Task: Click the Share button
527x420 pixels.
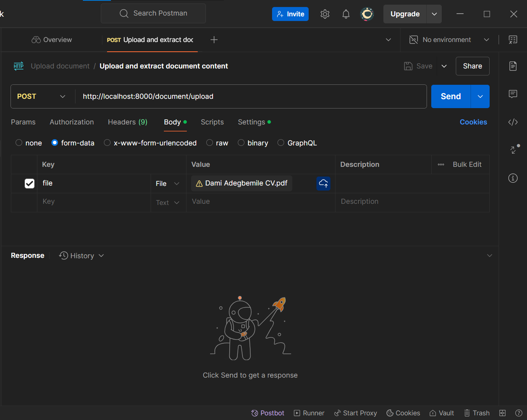Action: [x=473, y=66]
